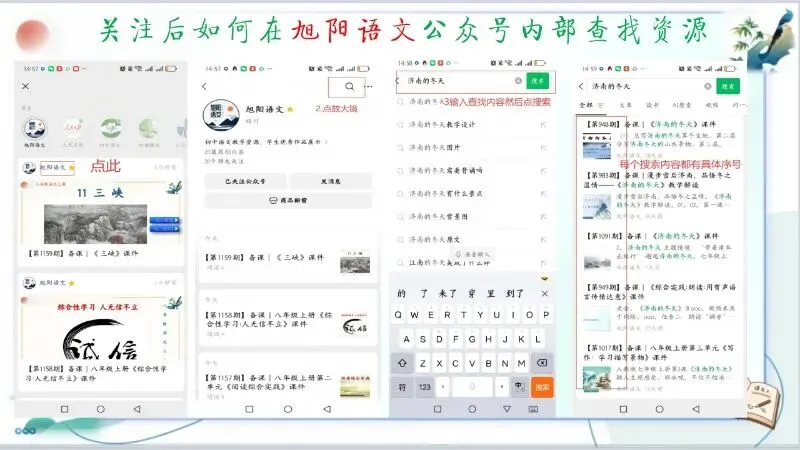Clear the search field on the results screen

[x=708, y=86]
